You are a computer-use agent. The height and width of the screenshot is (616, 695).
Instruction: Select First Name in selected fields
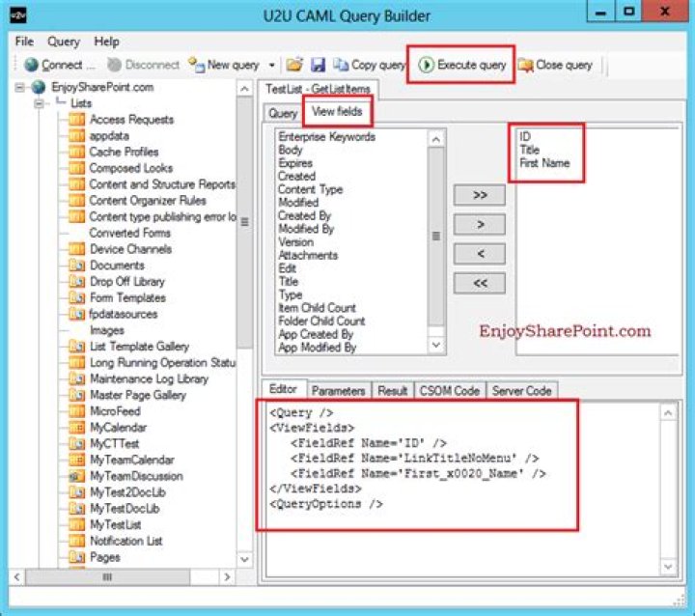click(544, 163)
